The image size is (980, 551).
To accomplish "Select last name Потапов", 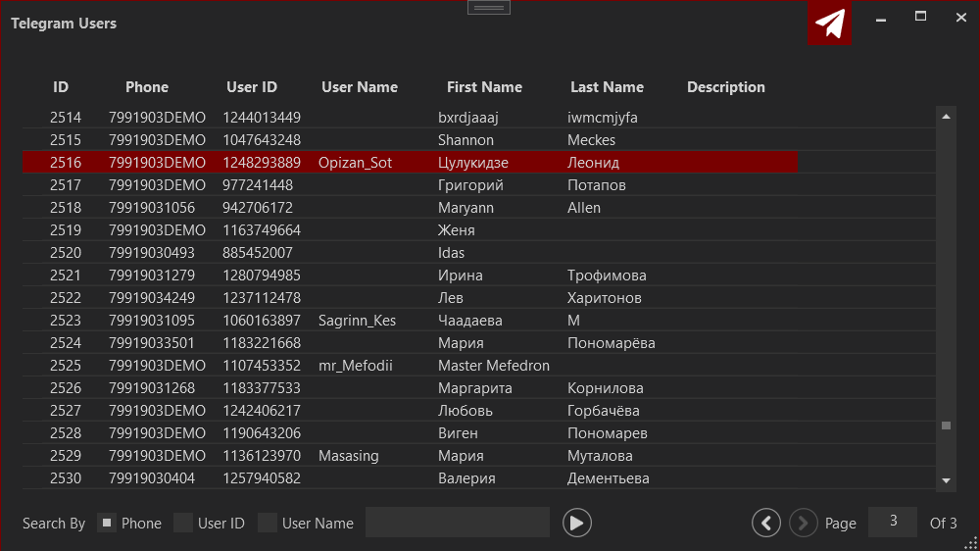I will click(596, 185).
